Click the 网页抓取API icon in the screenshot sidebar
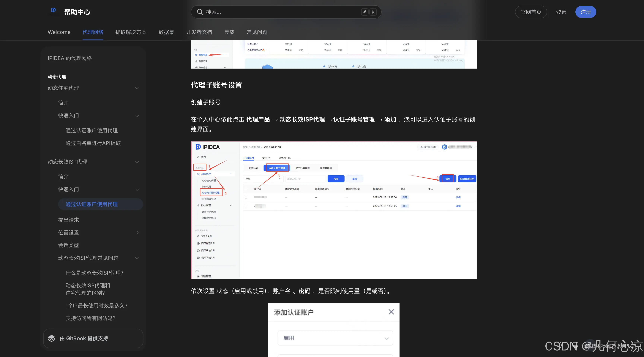644x357 pixels. pos(198,244)
